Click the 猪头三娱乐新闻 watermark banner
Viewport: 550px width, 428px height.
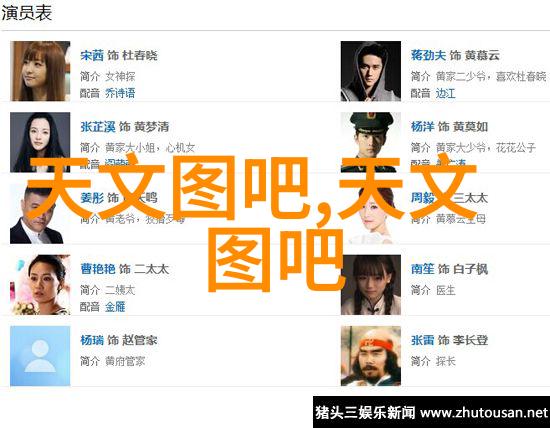pyautogui.click(x=431, y=412)
